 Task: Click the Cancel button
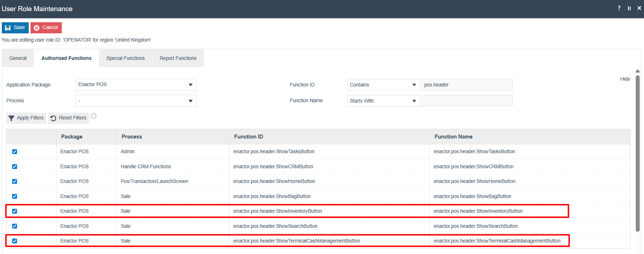[x=46, y=28]
